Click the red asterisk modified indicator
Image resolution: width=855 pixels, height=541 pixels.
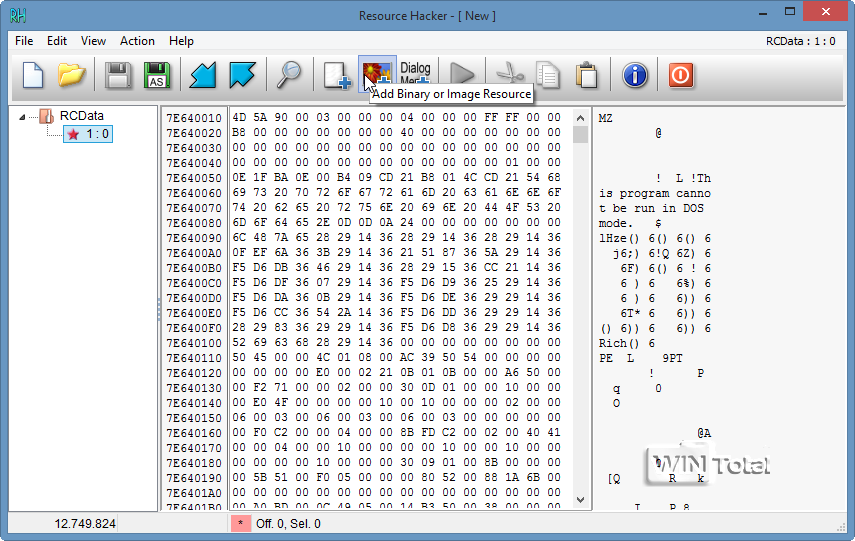click(240, 524)
